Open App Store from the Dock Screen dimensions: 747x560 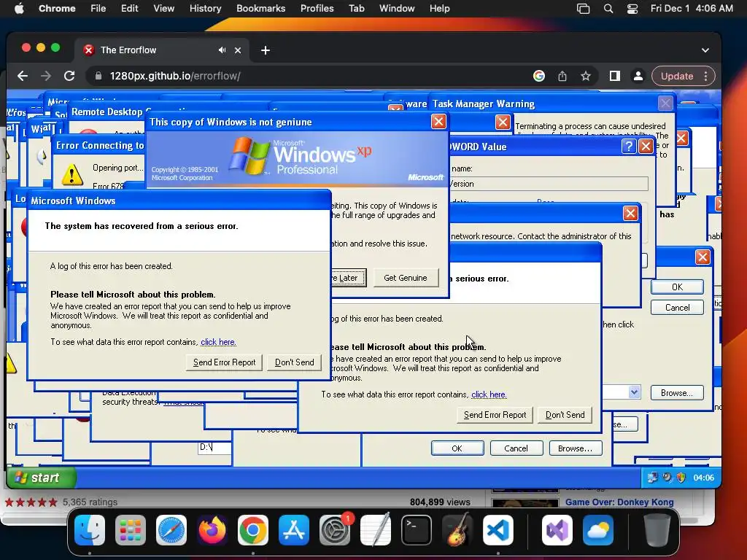point(293,530)
